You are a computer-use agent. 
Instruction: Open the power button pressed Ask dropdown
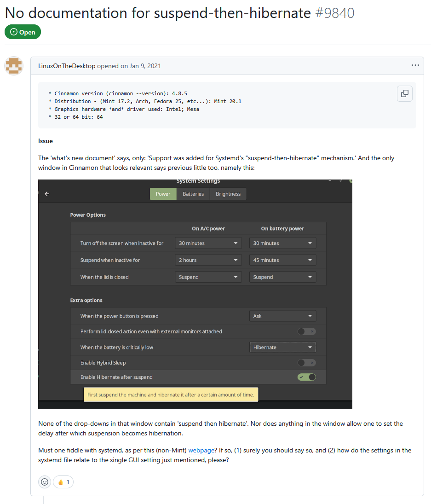coord(282,316)
